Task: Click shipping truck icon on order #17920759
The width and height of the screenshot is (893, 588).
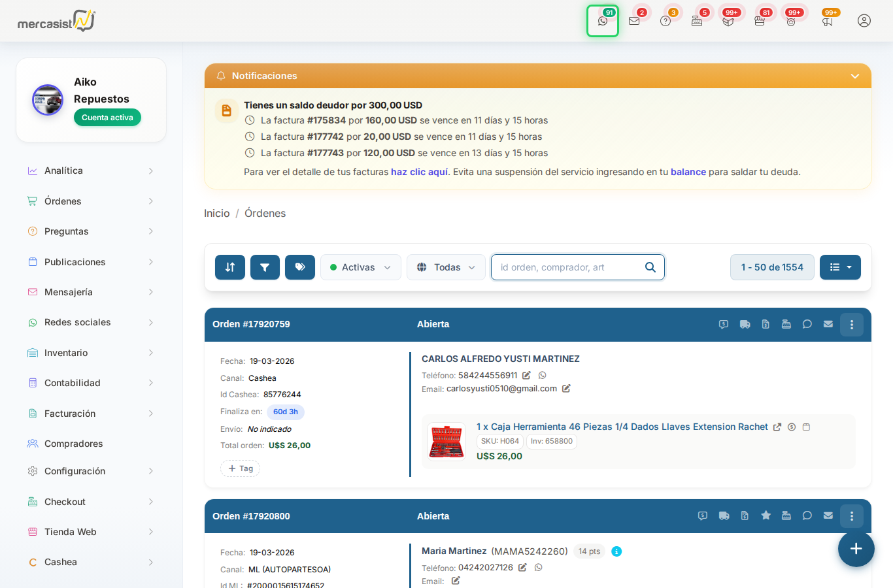Action: [745, 324]
